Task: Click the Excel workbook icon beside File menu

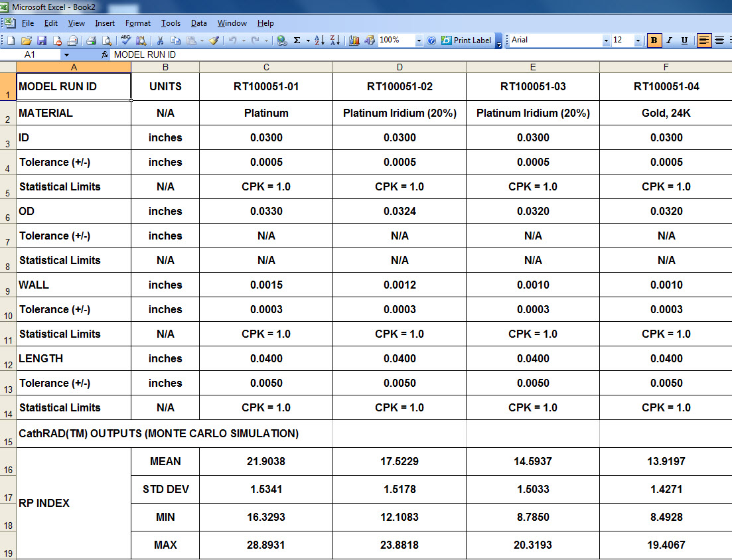Action: (x=10, y=23)
